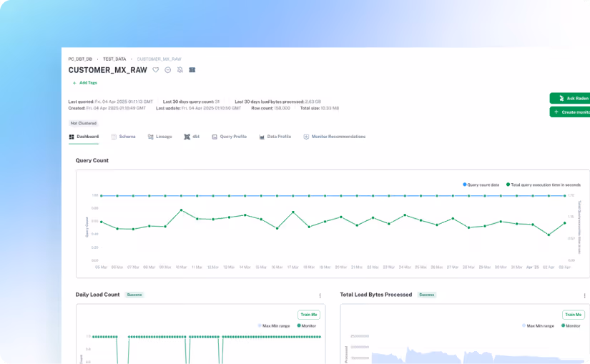Viewport: 590px width, 364px height.
Task: Click the Total size 10.33 MB value
Action: coord(330,108)
